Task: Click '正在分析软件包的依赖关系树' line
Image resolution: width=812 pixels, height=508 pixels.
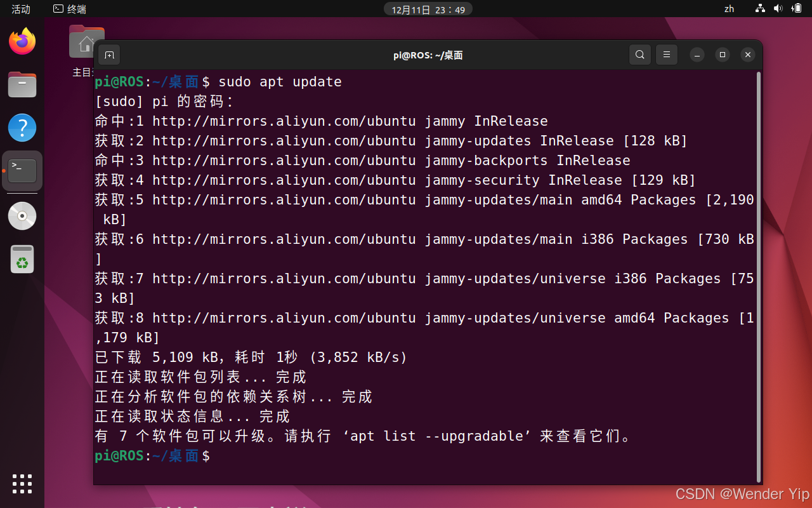Action: 233,397
